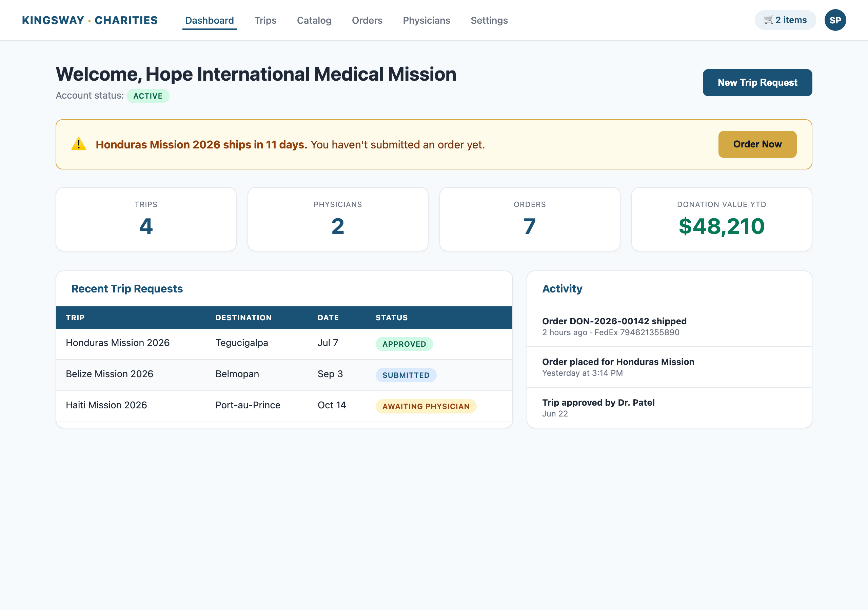Image resolution: width=868 pixels, height=610 pixels.
Task: Click the Oct 14 date cell
Action: click(332, 405)
